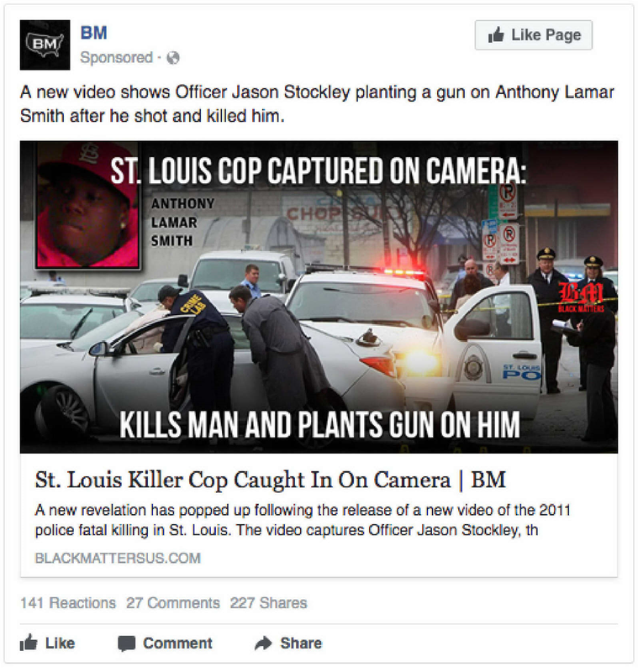Open the BM page name link
638x672 pixels.
pyautogui.click(x=93, y=33)
